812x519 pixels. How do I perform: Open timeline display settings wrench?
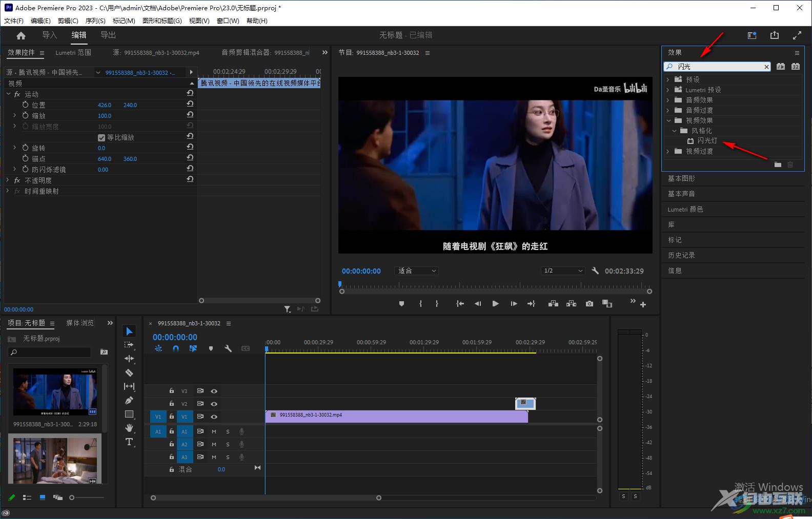point(228,348)
